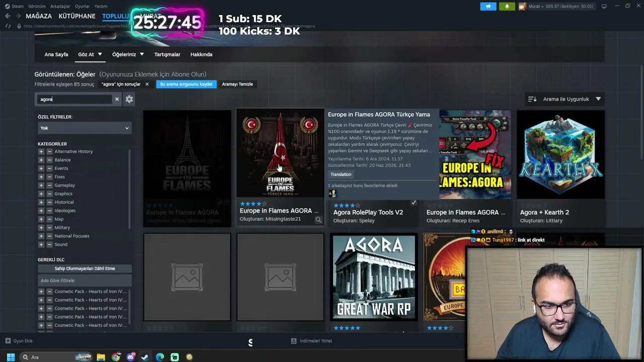The image size is (644, 362).
Task: Open the search options gear
Action: pyautogui.click(x=129, y=99)
